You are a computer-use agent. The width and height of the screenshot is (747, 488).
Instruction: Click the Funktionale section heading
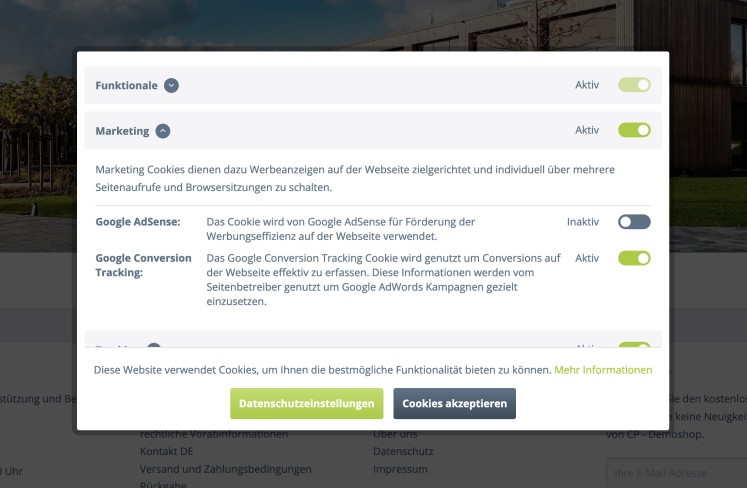[x=126, y=85]
